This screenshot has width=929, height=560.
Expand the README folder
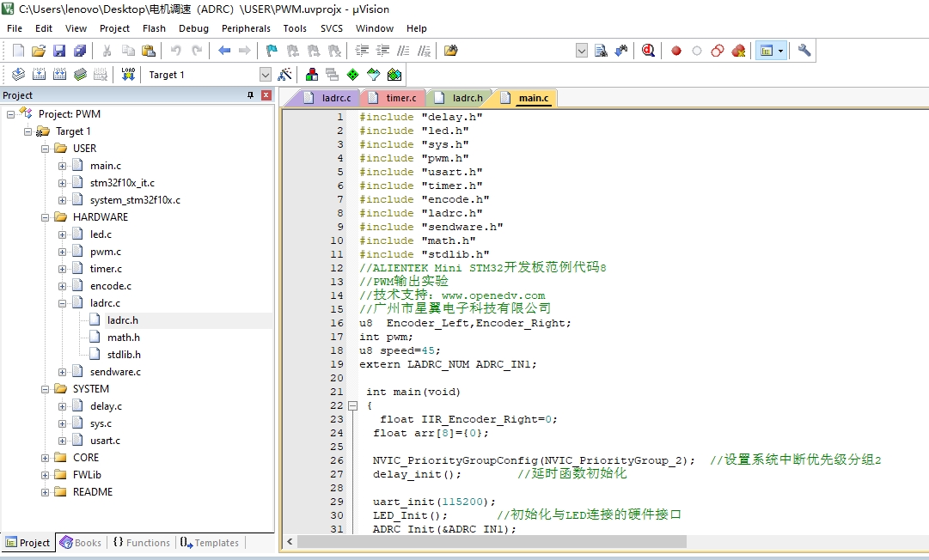point(45,492)
